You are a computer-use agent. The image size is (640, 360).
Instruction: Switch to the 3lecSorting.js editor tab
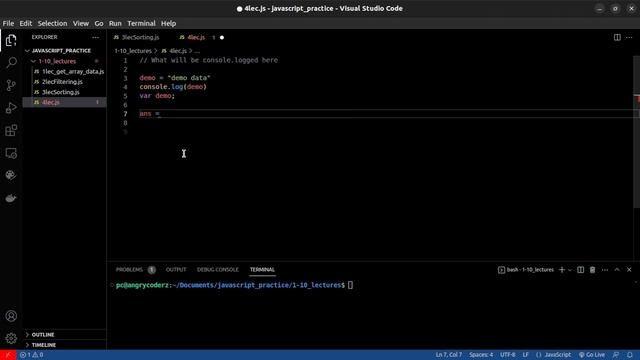(x=140, y=37)
